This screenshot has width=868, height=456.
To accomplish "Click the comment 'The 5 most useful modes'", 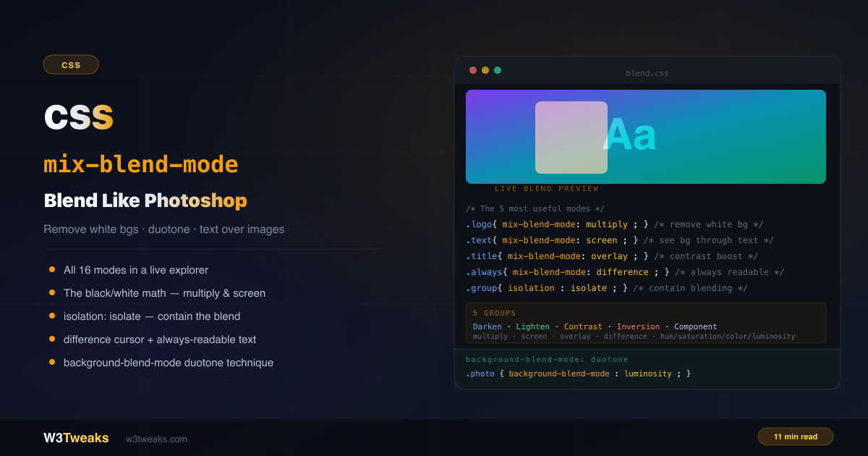I will [535, 208].
